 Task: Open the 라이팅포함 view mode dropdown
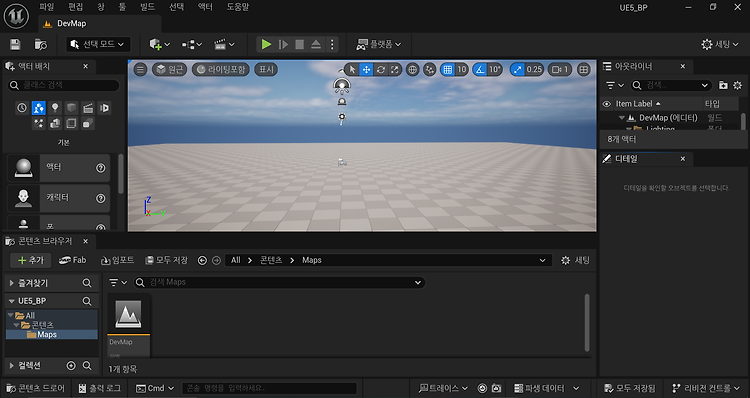(x=221, y=69)
